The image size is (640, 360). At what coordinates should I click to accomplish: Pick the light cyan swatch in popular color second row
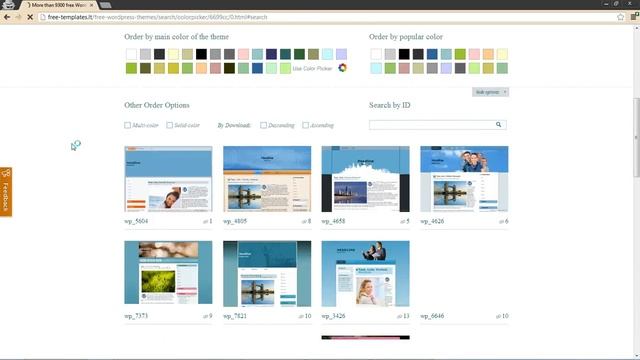coord(376,68)
